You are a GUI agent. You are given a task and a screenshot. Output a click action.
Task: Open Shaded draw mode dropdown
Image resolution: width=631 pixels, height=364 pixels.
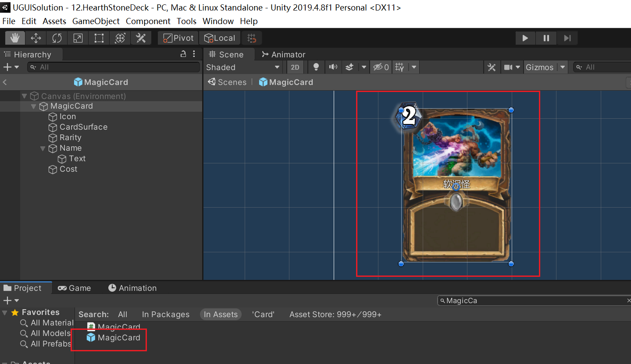click(243, 67)
